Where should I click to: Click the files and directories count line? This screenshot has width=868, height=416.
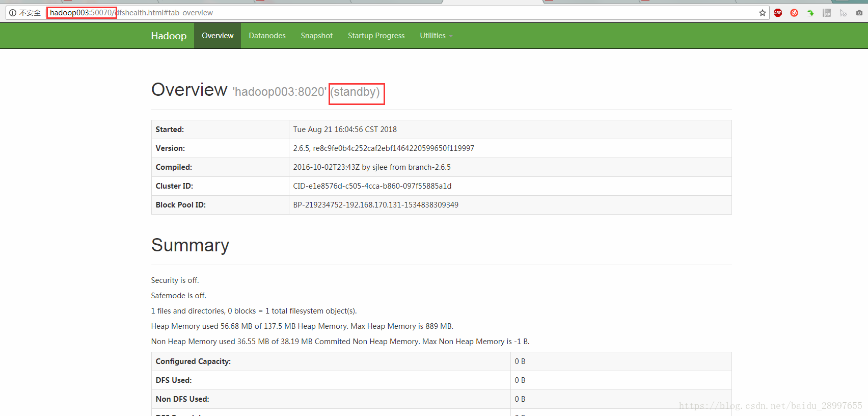(x=254, y=311)
